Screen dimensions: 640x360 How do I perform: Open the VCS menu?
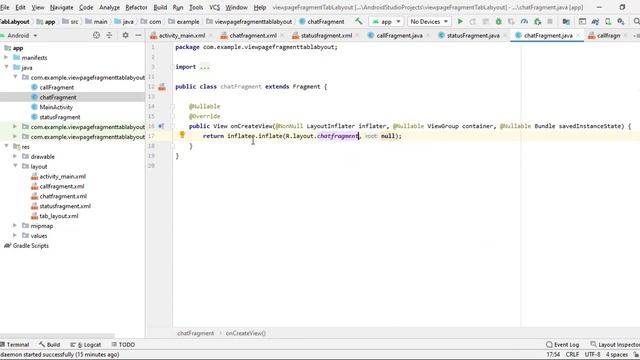pyautogui.click(x=214, y=7)
